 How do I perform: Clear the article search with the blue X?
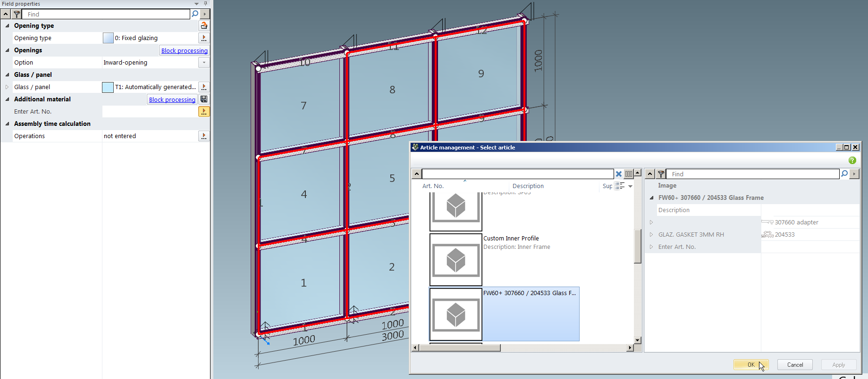coord(618,174)
